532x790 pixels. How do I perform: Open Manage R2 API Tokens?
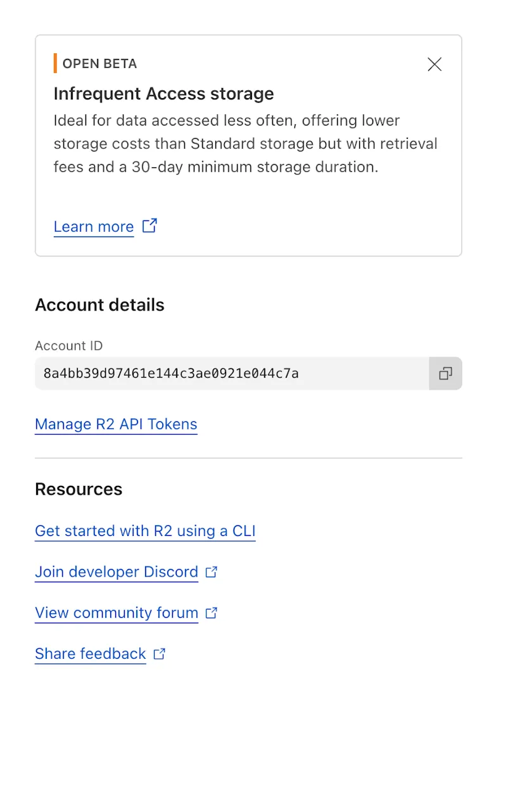[x=116, y=424]
